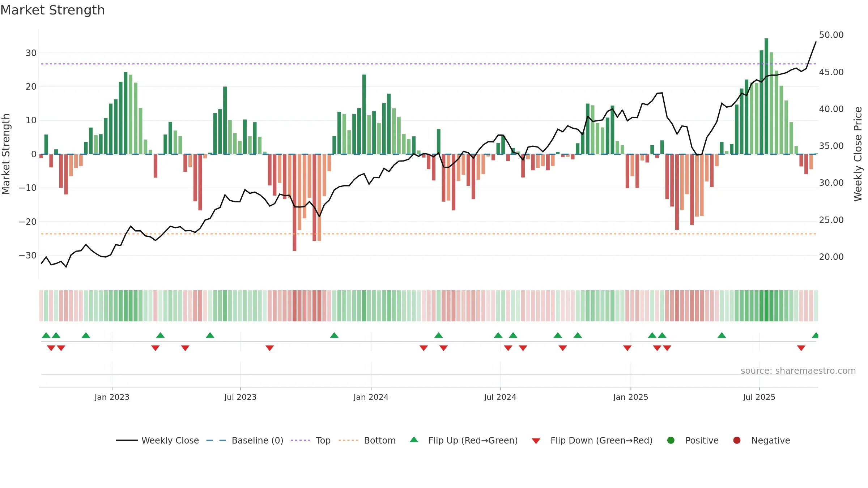Viewport: 868px width, 488px height.
Task: Click the Jan 2025 axis label
Action: 631,397
